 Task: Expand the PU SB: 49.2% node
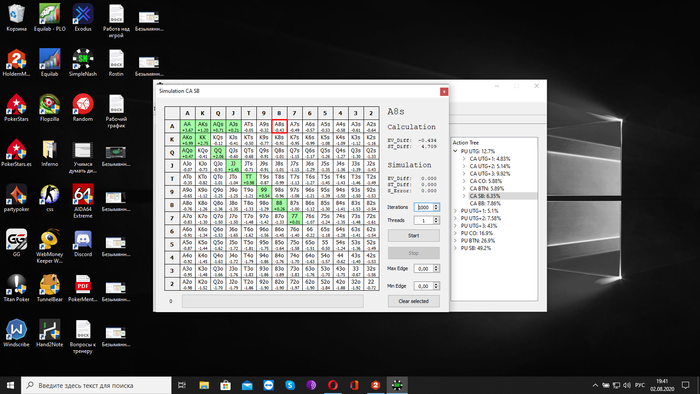[x=455, y=248]
